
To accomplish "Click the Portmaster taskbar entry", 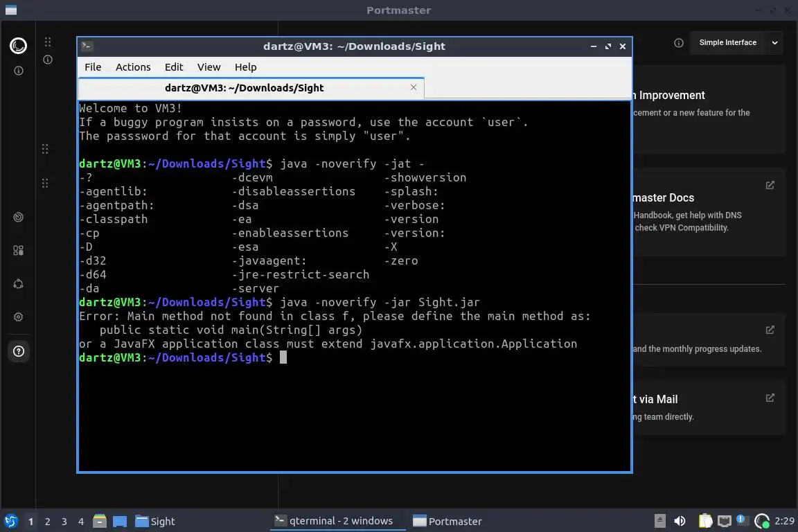I will pos(447,522).
